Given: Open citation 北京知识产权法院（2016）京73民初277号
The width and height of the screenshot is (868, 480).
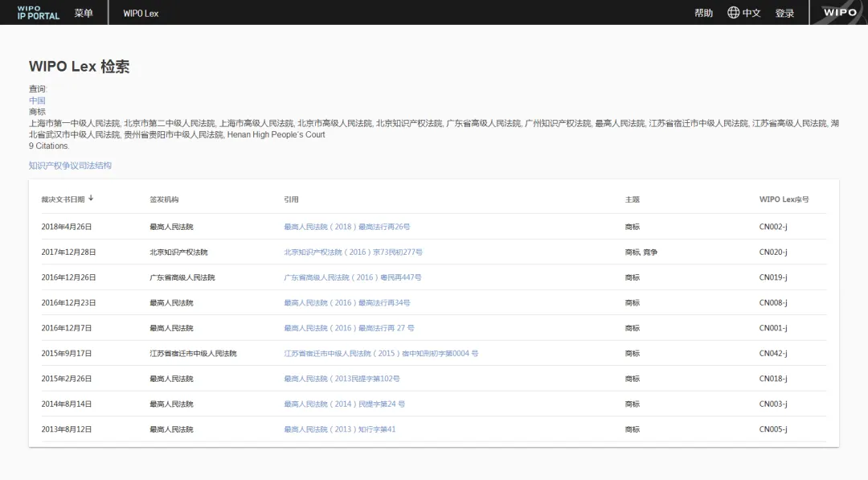Looking at the screenshot, I should (x=353, y=252).
